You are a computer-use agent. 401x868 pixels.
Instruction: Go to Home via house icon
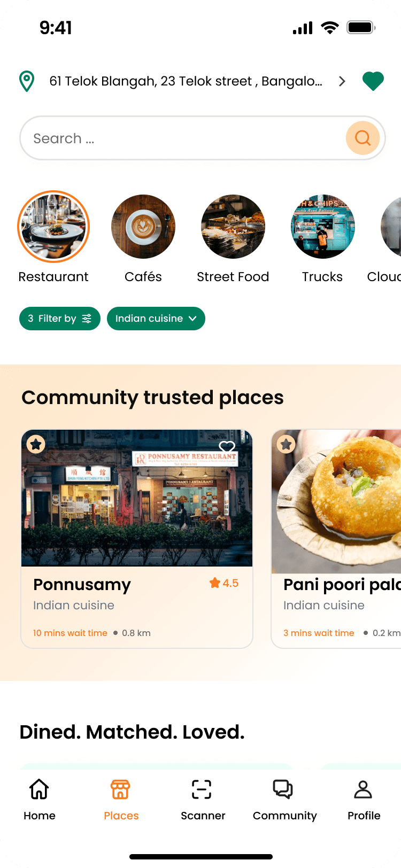click(x=40, y=789)
